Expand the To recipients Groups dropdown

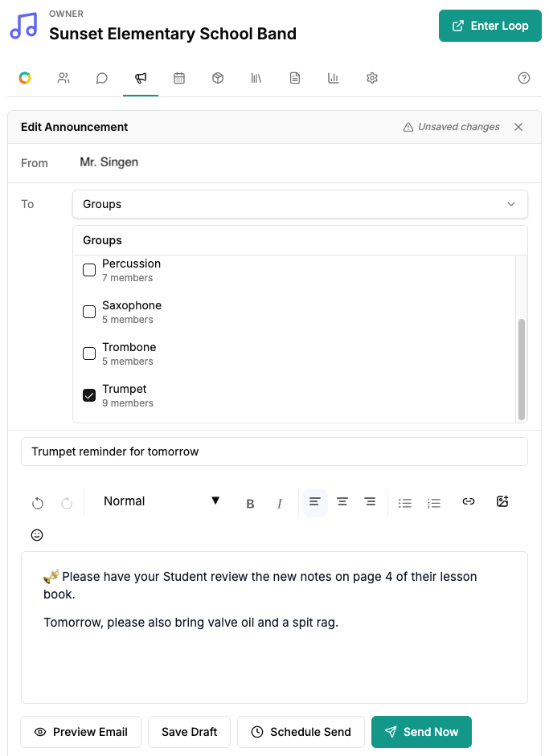300,204
